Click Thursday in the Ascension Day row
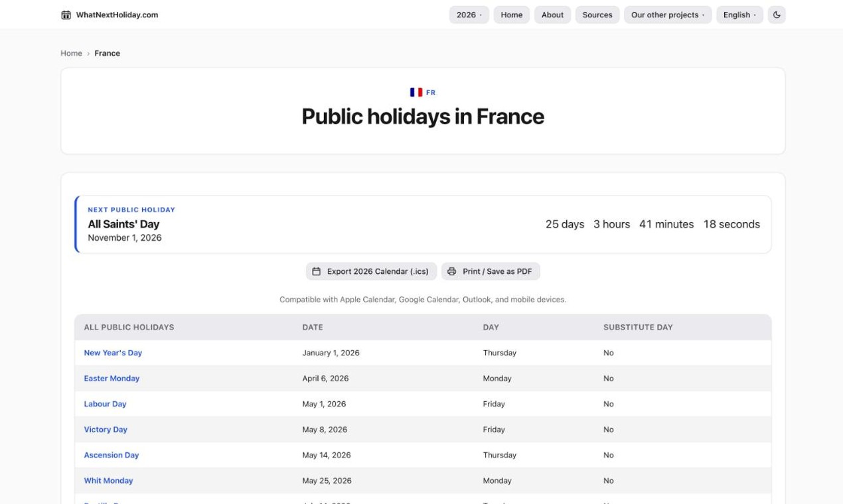The width and height of the screenshot is (843, 504). [500, 455]
